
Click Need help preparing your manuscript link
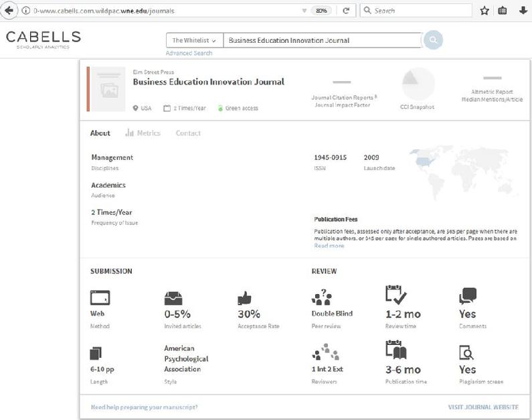(x=144, y=407)
